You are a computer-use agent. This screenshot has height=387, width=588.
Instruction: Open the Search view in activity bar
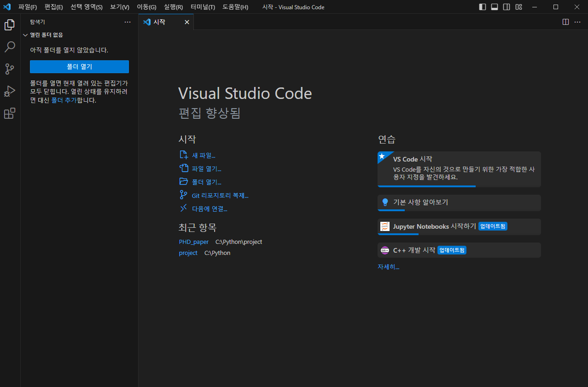coord(10,47)
